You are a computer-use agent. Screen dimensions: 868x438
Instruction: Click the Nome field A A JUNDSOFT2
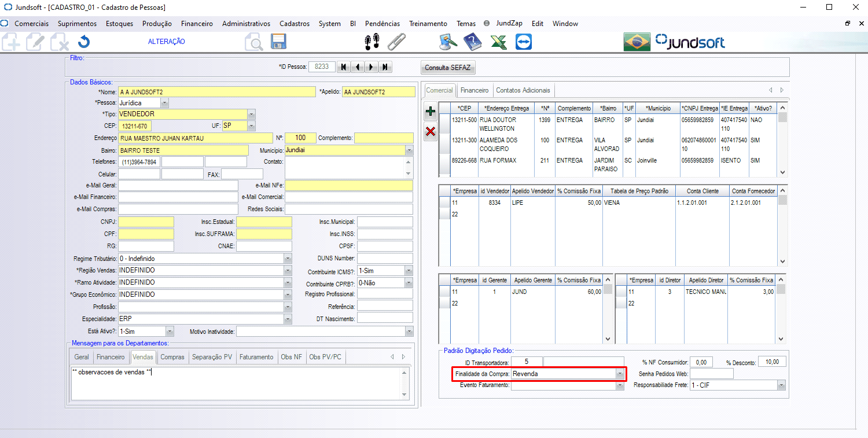pos(217,91)
